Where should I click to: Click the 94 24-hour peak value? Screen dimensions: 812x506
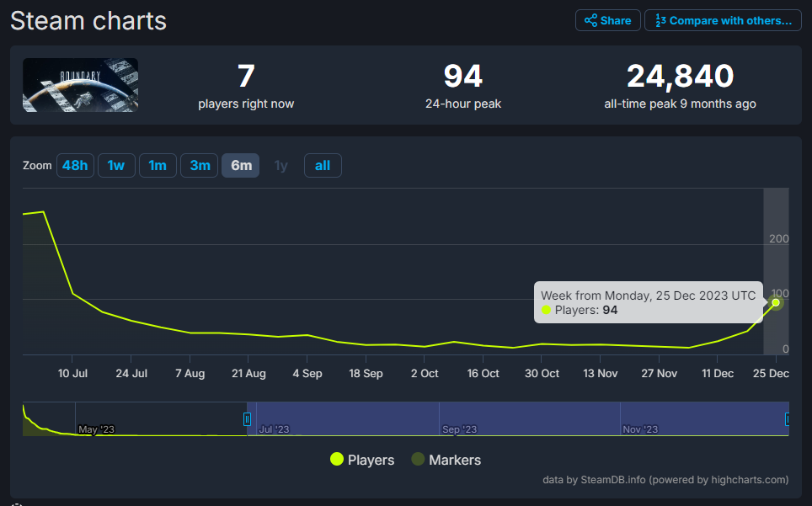pos(463,76)
